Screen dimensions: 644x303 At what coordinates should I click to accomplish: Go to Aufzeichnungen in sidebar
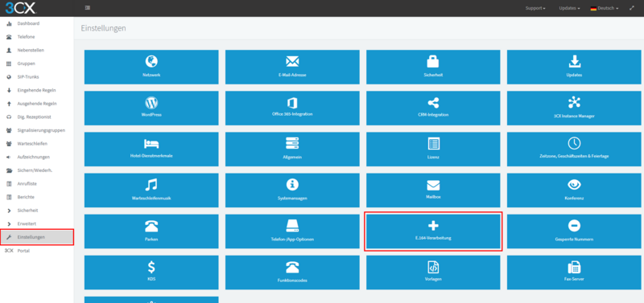point(37,157)
